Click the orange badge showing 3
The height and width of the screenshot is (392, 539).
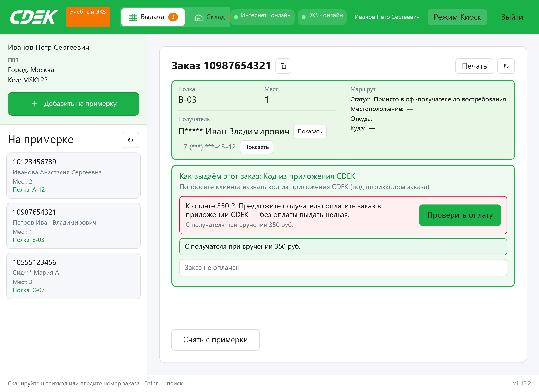(173, 17)
